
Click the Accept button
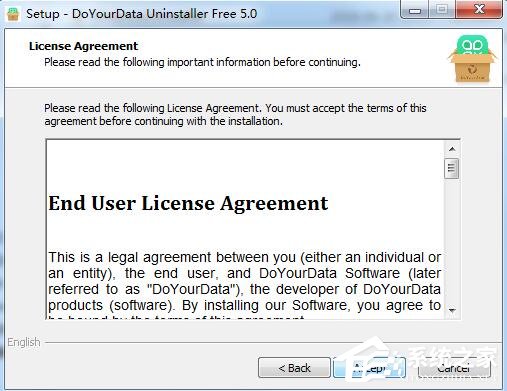(x=369, y=368)
